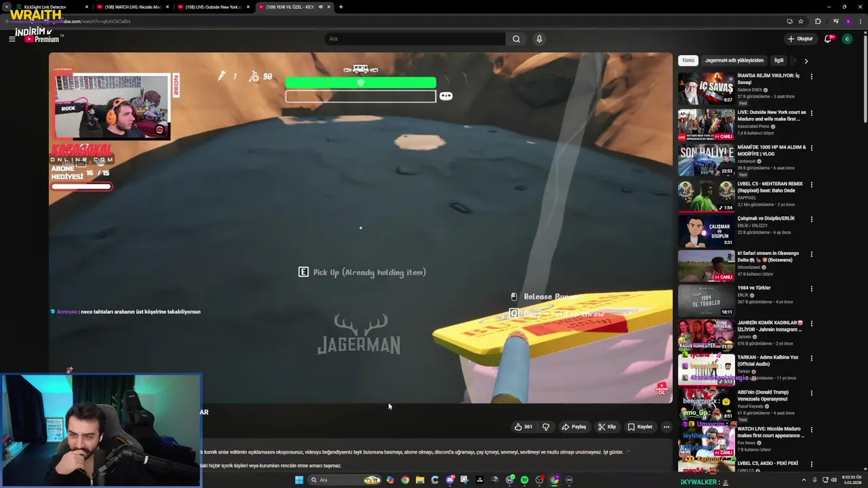Open a new browser tab
This screenshot has width=868, height=488.
click(x=340, y=7)
